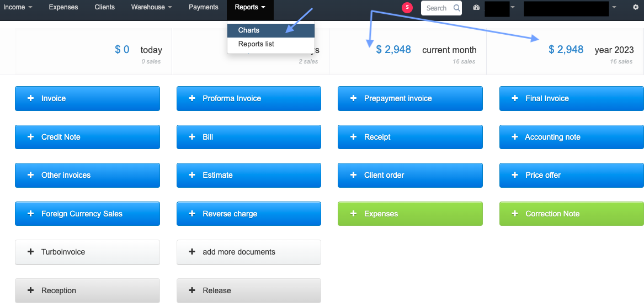
Task: Open the current month sales total
Action: [x=393, y=50]
